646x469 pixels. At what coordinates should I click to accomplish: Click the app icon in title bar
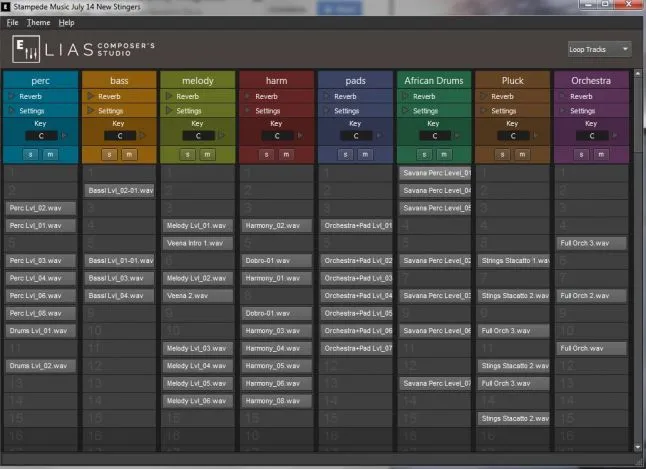[5, 7]
